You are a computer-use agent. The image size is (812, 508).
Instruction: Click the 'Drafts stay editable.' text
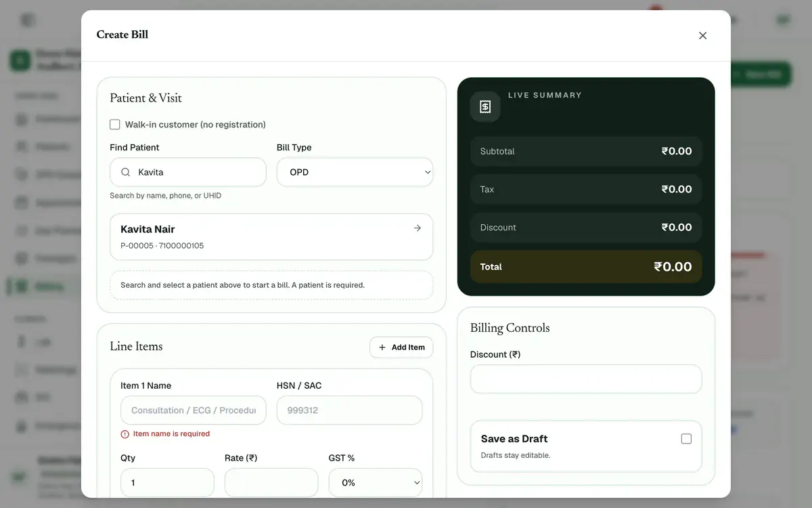click(516, 455)
